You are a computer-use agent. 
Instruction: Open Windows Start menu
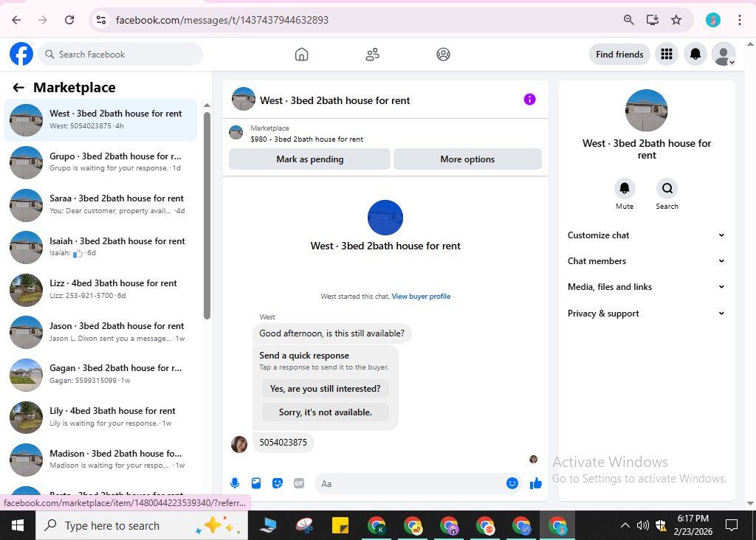click(x=18, y=525)
